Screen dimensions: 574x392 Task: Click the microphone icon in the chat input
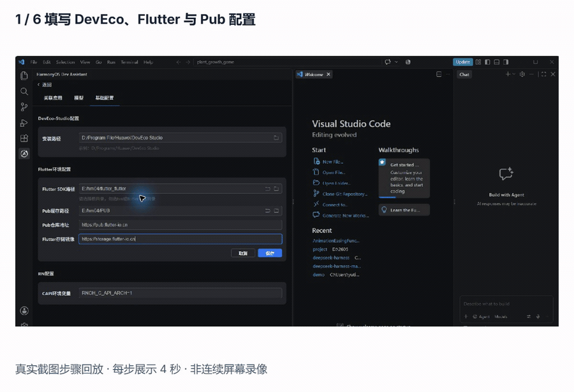pyautogui.click(x=538, y=317)
